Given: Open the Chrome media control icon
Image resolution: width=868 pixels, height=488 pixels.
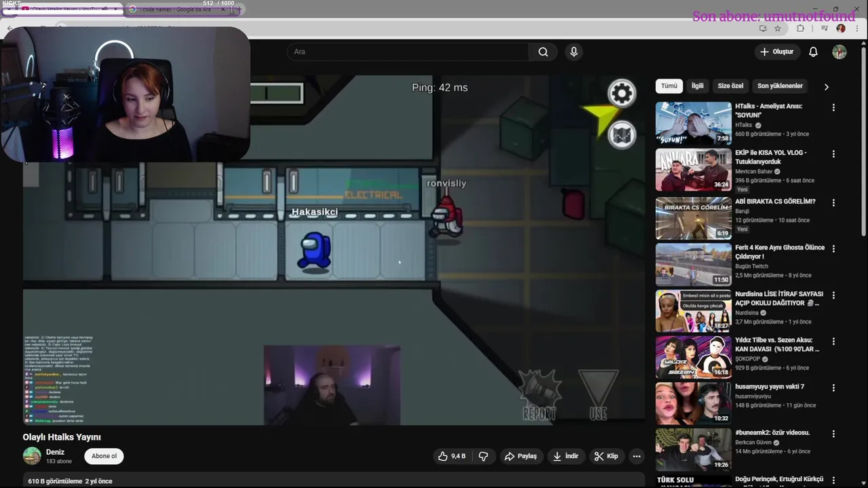Looking at the screenshot, I should point(825,28).
